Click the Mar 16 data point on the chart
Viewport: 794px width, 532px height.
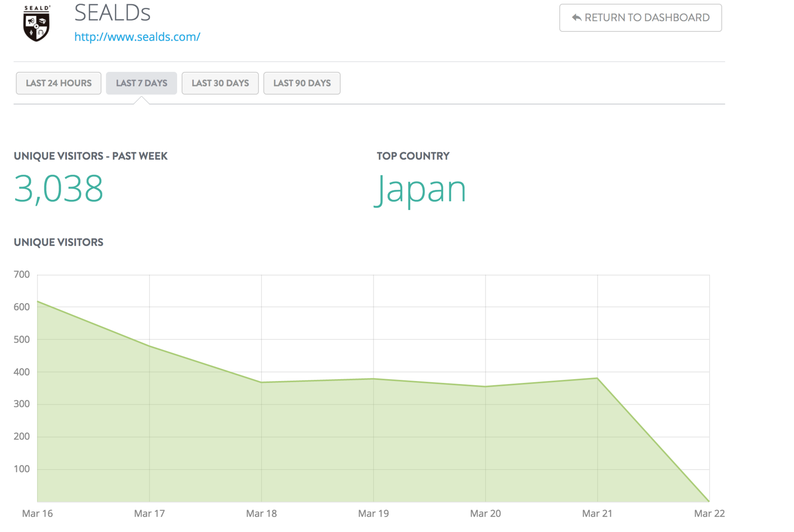point(38,301)
